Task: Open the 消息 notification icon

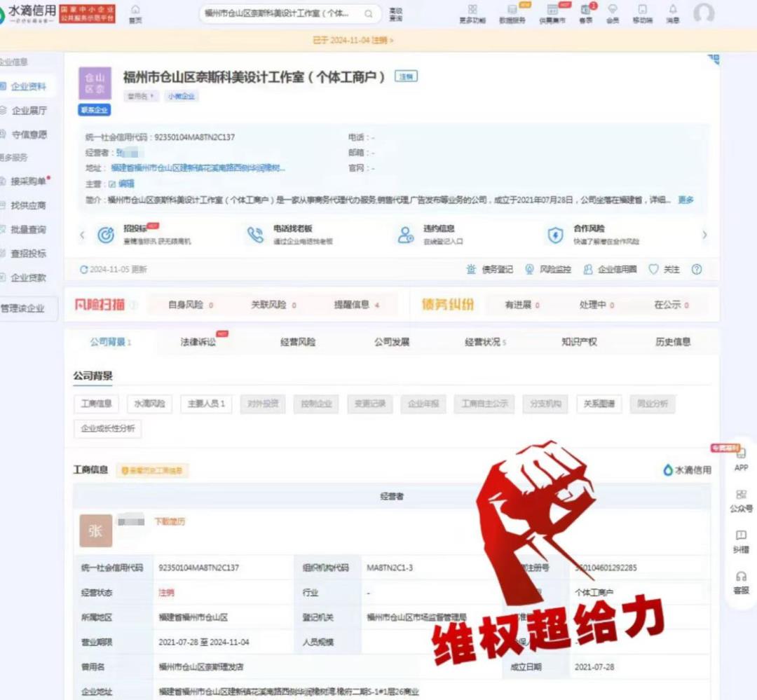Action: pos(671,13)
